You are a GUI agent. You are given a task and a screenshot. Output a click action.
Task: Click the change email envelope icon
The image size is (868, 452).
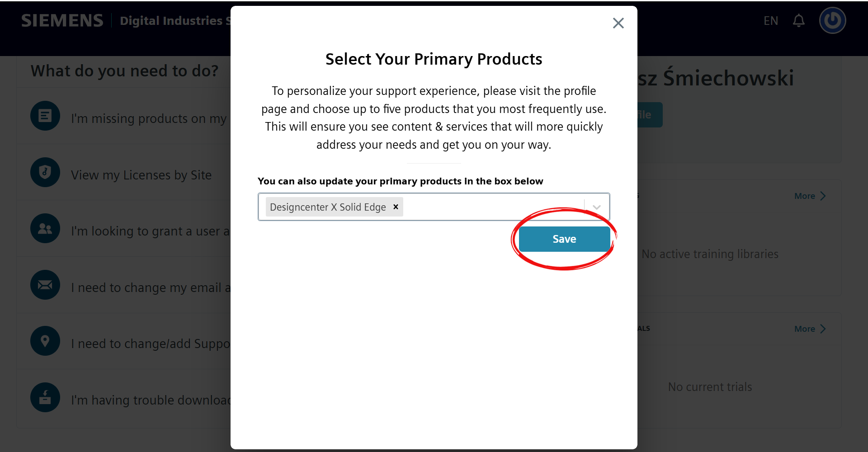[x=45, y=285]
